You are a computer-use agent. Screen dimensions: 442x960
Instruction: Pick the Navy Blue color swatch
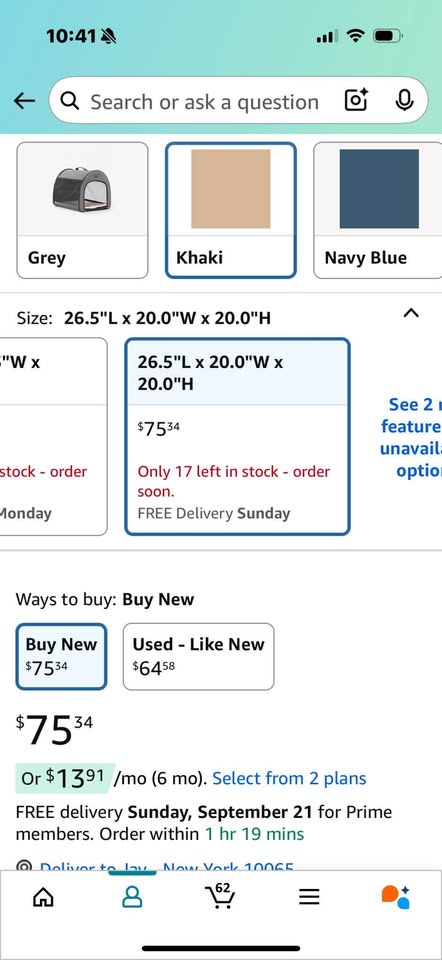pos(378,210)
